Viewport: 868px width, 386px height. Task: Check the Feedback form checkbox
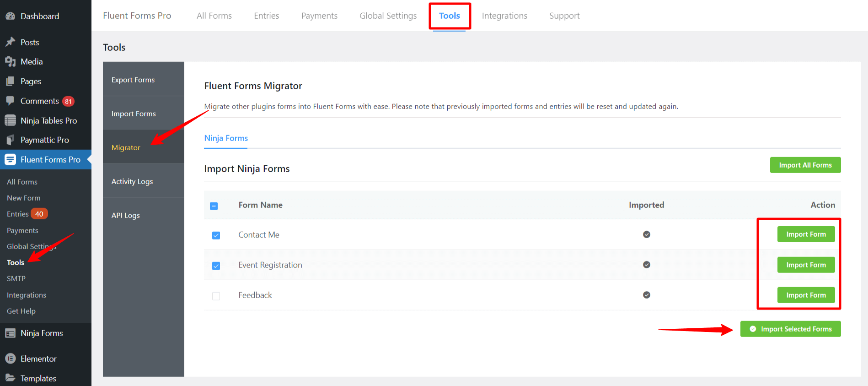pos(216,296)
